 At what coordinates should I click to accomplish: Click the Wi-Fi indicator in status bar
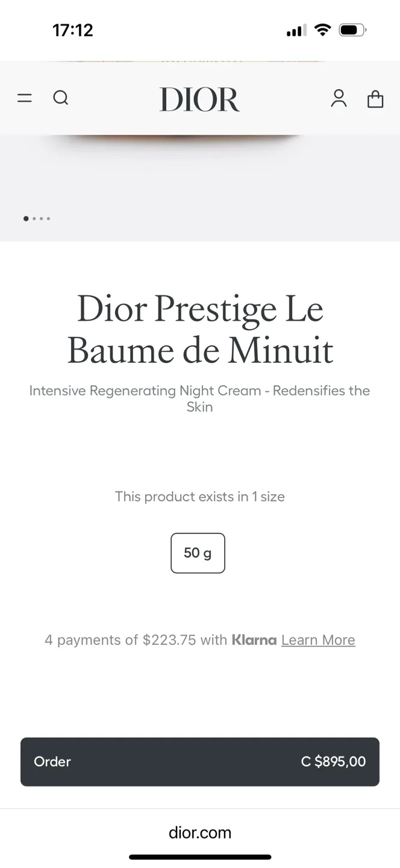click(323, 29)
